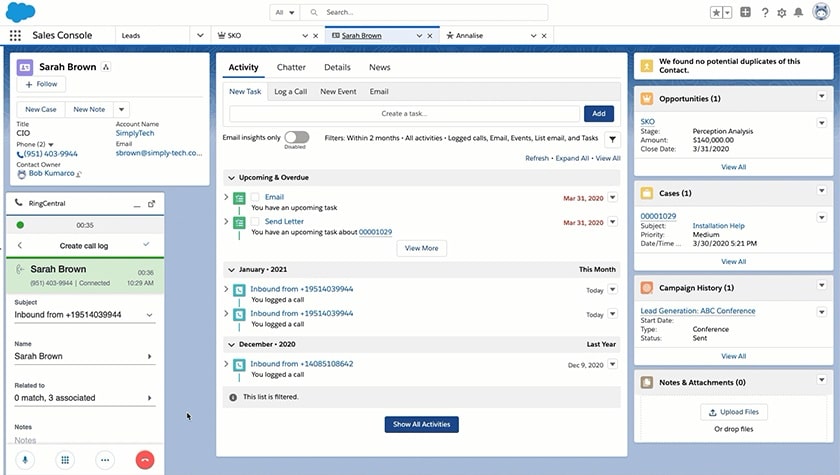The image size is (840, 475).
Task: Open more call options ellipsis button
Action: pyautogui.click(x=105, y=459)
